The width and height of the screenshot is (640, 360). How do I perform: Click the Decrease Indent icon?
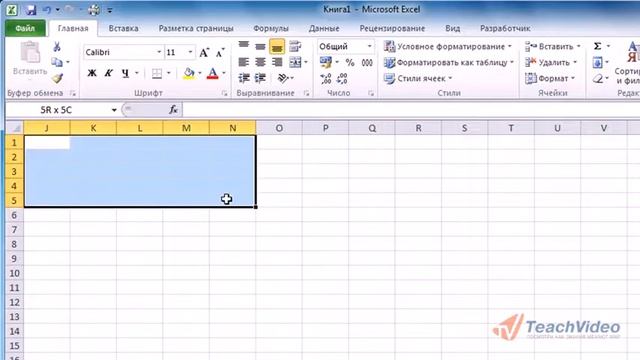pos(244,78)
